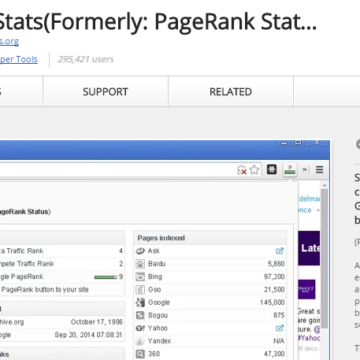
Task: Click the Sogou pages indexed row
Action: coord(210,315)
